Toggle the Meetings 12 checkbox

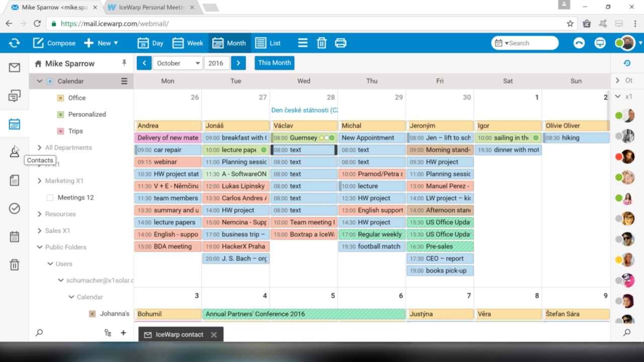coord(50,198)
